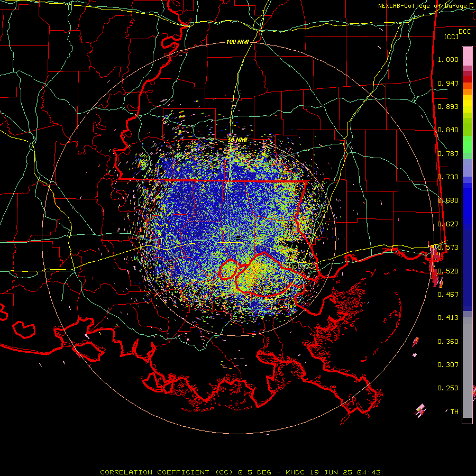Click the TH threshold label on the scale

click(454, 411)
